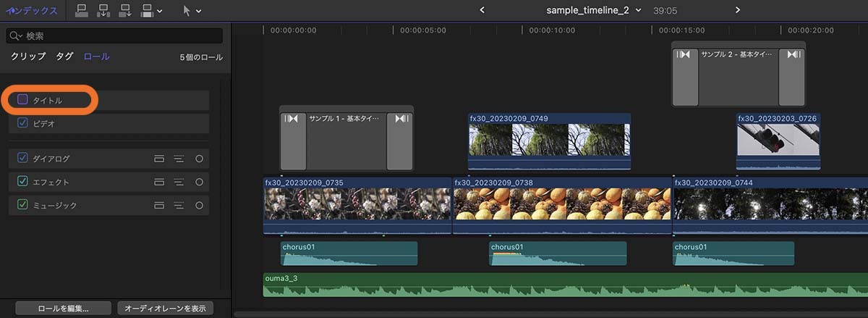Show subrole lanes for エフェクト role
This screenshot has height=318, width=868.
(x=179, y=182)
